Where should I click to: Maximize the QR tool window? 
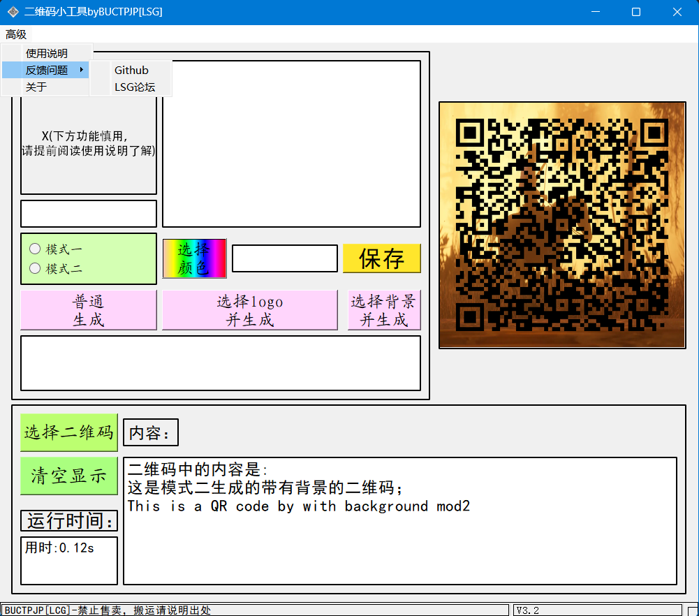[636, 12]
